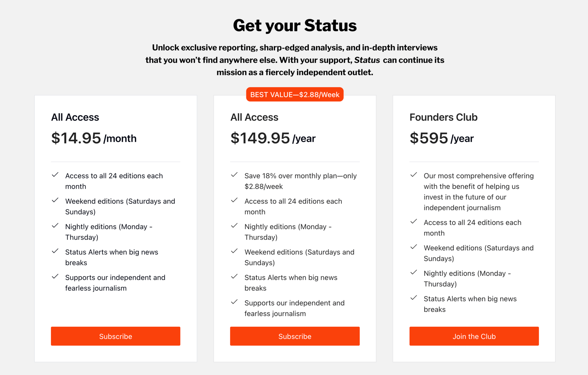Click Founders Club "Weekend editions" checkmark
Image resolution: width=588 pixels, height=375 pixels.
point(414,247)
